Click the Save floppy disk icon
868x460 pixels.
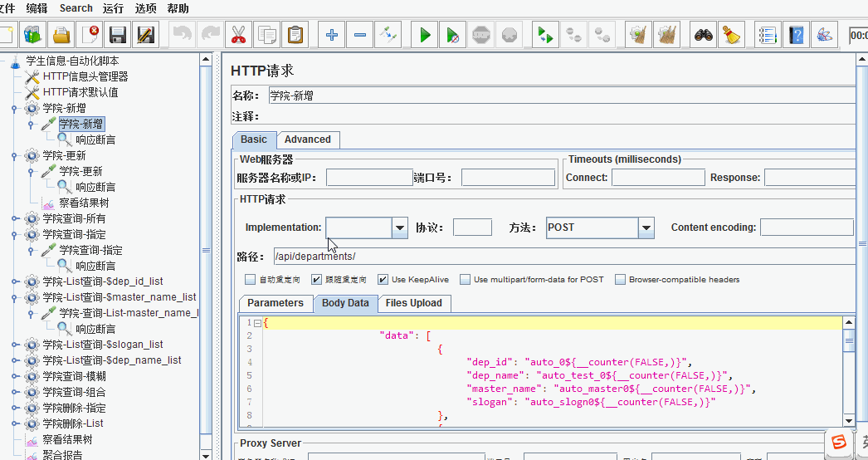tap(118, 35)
